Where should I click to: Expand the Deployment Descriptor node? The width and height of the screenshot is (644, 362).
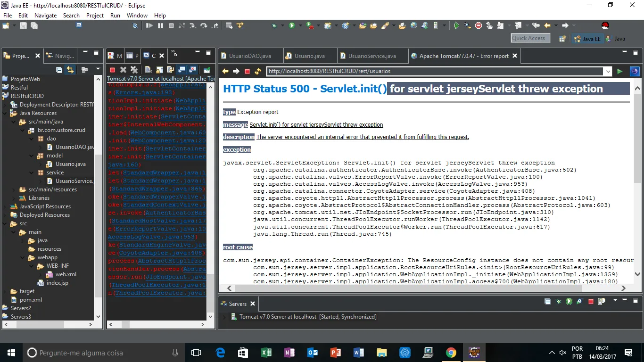click(5, 105)
